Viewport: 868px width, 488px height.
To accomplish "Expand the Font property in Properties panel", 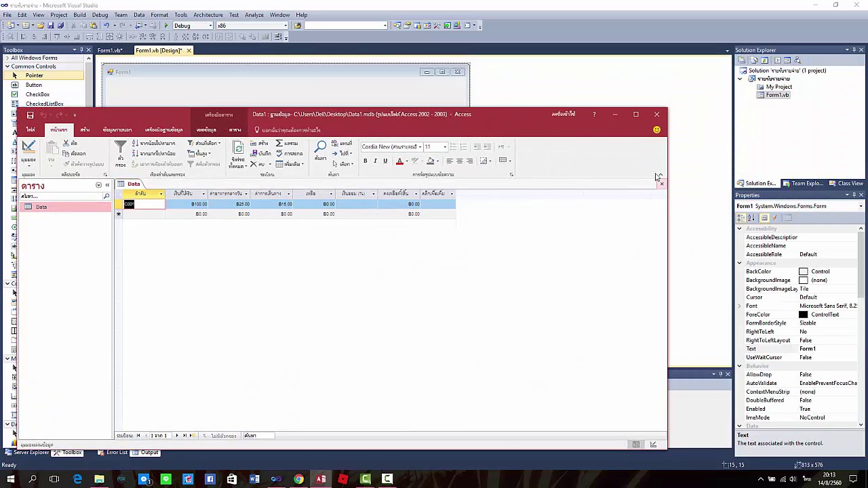I will pyautogui.click(x=740, y=306).
